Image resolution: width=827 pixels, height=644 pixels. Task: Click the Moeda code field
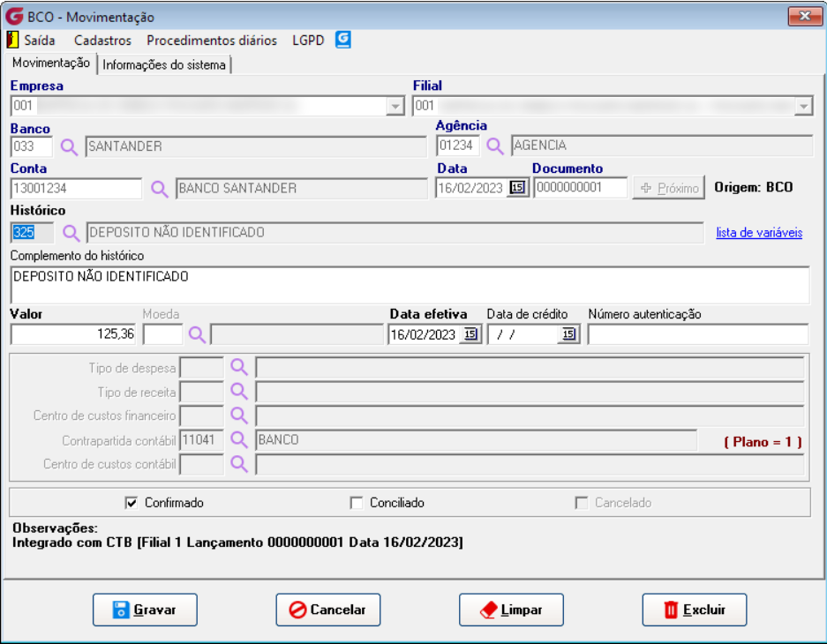coord(163,334)
